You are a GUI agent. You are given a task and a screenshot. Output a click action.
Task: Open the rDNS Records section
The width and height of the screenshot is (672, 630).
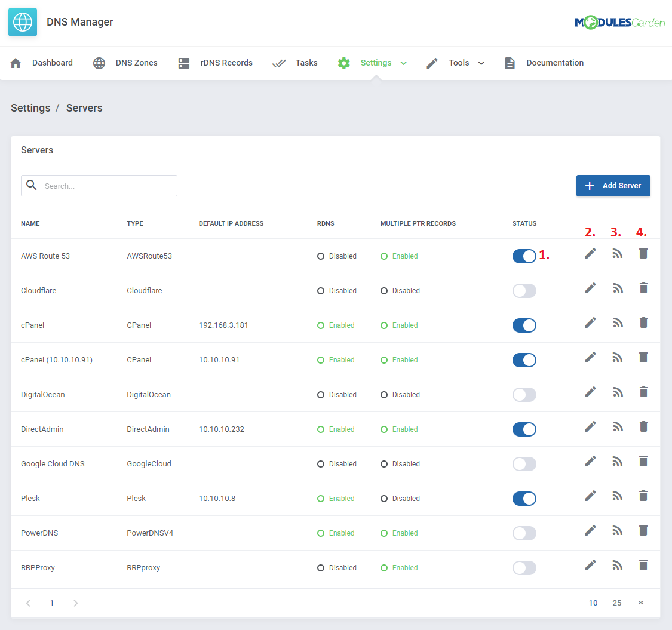pyautogui.click(x=215, y=63)
